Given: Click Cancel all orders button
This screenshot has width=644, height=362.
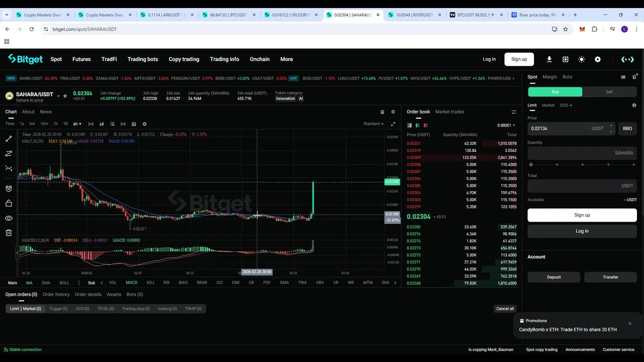Looking at the screenshot, I should tap(505, 309).
